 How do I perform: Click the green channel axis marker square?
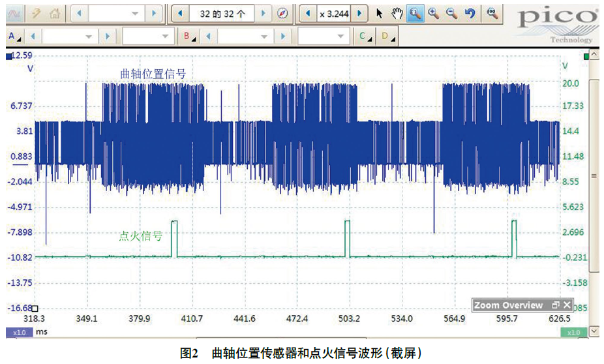tap(586, 57)
